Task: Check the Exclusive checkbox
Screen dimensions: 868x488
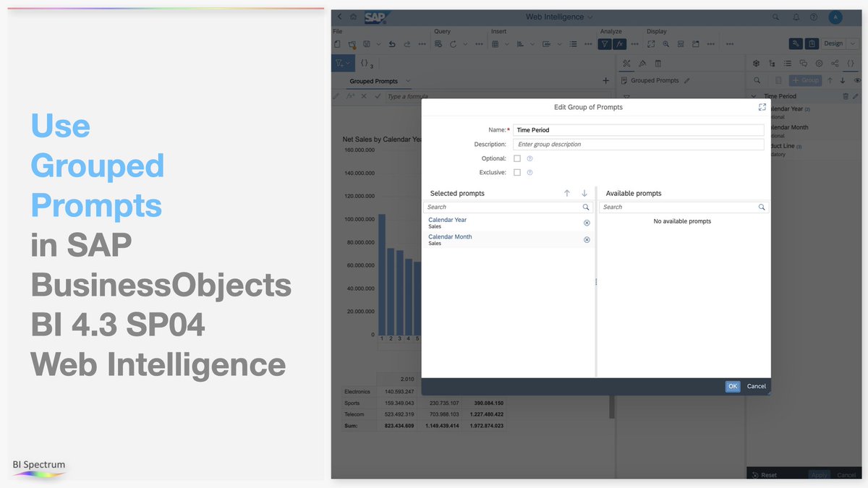Action: [x=516, y=173]
